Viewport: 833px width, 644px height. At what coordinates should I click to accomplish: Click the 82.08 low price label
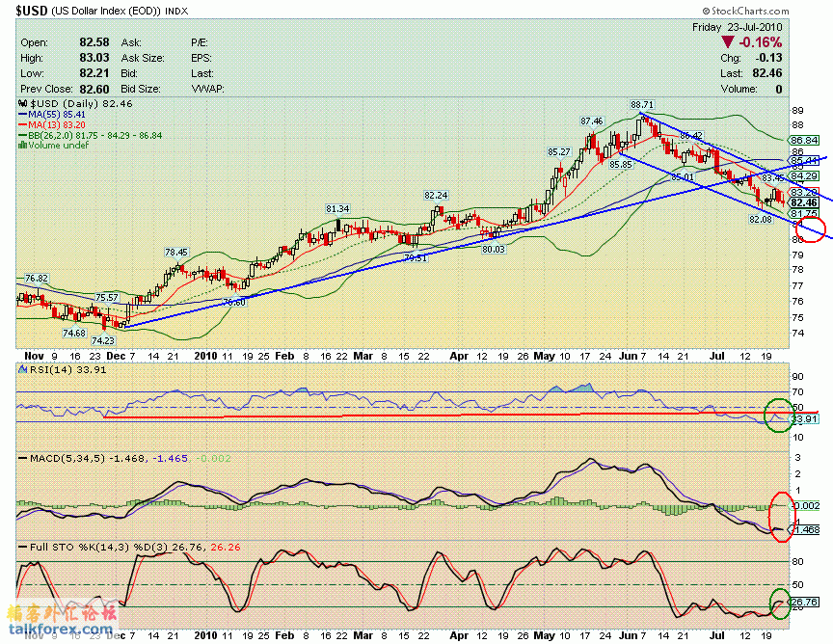tap(761, 219)
